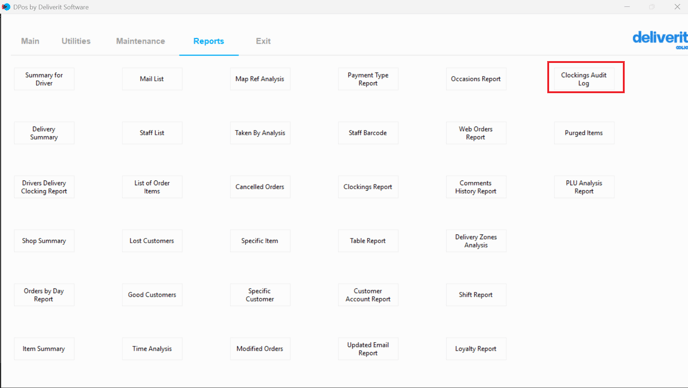This screenshot has width=688, height=388.
Task: Show the Staff List
Action: pyautogui.click(x=152, y=133)
